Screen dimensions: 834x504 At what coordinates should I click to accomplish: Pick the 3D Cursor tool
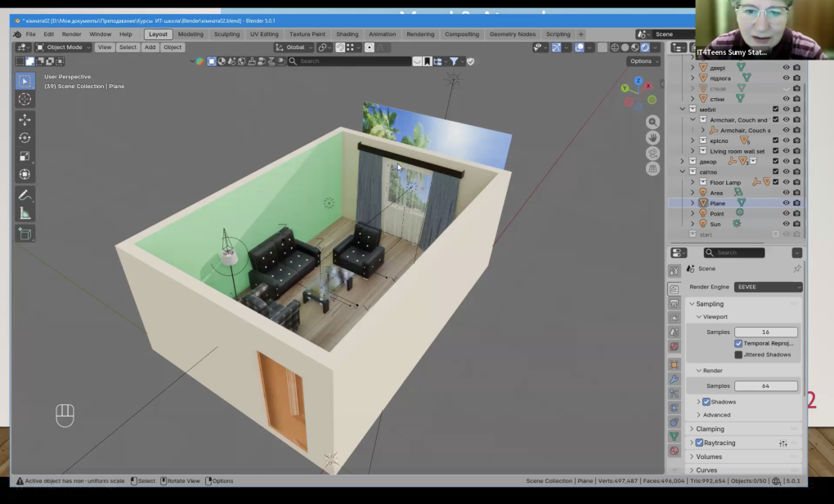pos(25,99)
